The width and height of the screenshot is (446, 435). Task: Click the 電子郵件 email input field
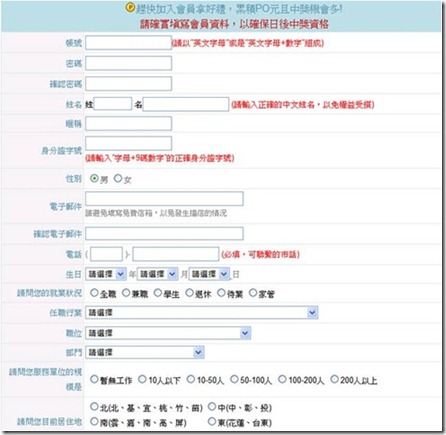pos(164,198)
